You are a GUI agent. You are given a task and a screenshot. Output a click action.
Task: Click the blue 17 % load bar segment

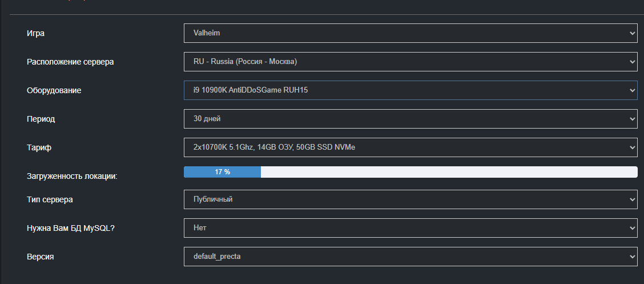point(222,172)
